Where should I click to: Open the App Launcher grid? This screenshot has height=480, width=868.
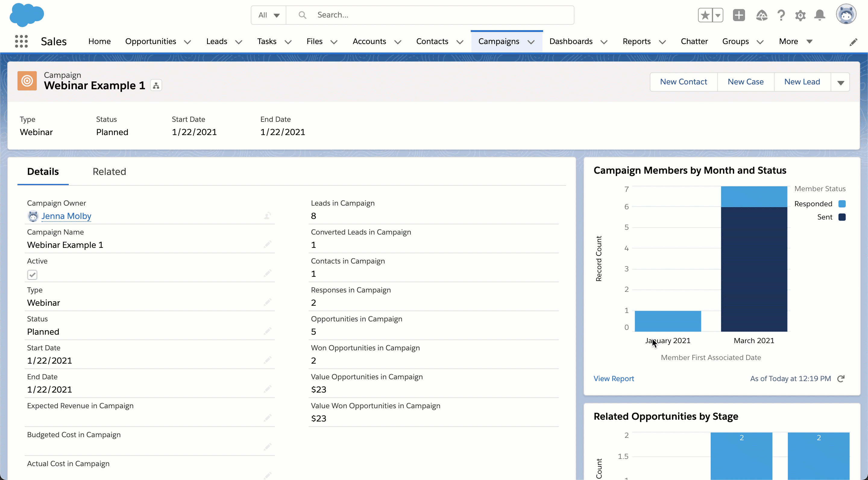click(x=21, y=41)
